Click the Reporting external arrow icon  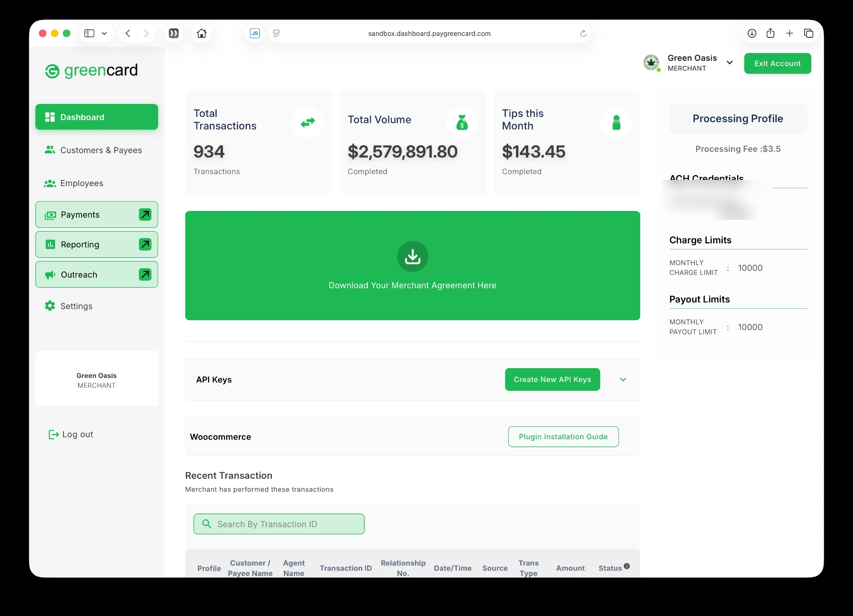[145, 244]
